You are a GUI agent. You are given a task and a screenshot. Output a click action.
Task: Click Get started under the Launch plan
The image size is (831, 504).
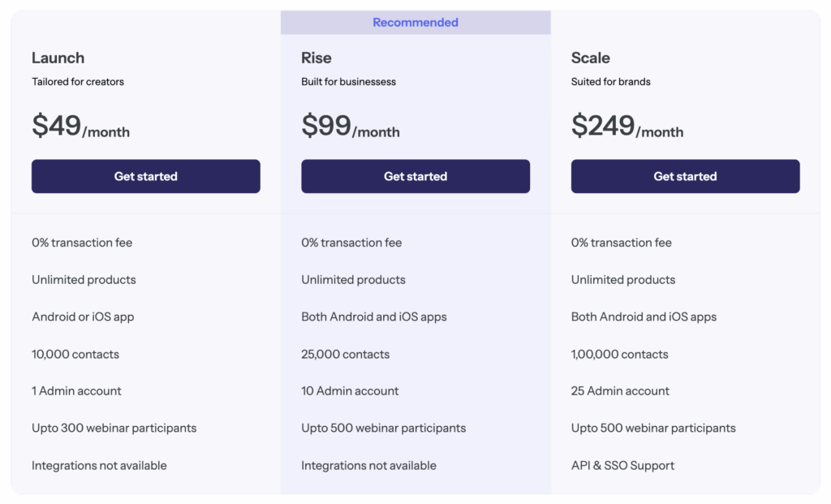point(145,176)
